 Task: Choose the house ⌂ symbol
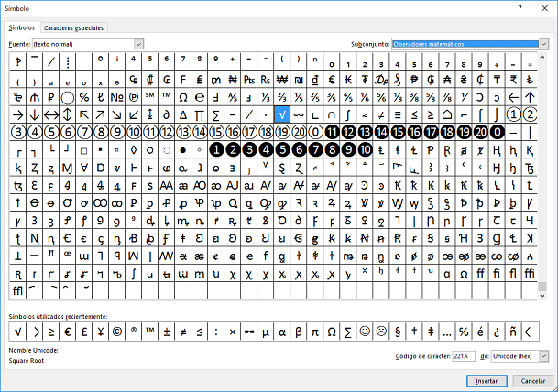tap(447, 114)
